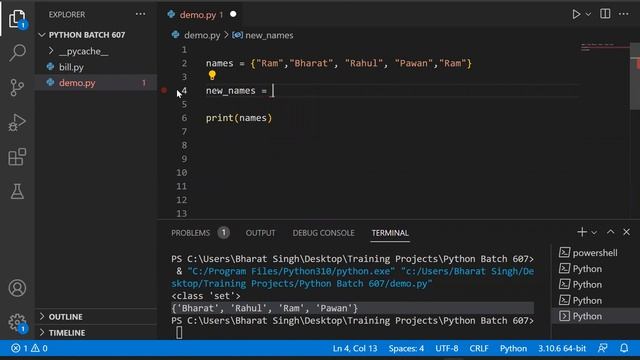Change language mode via Python
640x360 pixels.
pos(513,348)
